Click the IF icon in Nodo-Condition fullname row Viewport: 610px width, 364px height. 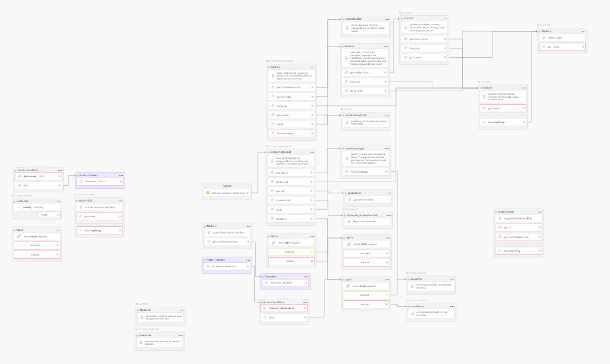point(19,176)
